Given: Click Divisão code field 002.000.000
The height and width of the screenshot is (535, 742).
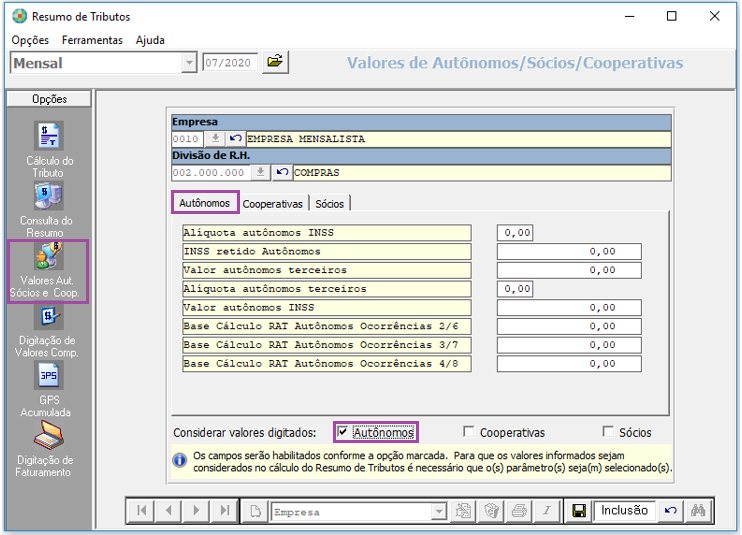Looking at the screenshot, I should tap(211, 173).
